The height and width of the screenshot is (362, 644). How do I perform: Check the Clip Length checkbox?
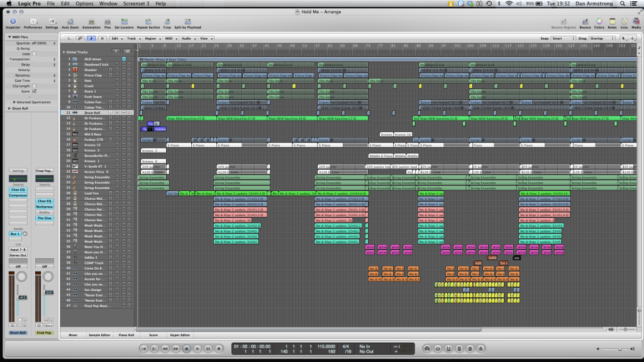pyautogui.click(x=34, y=86)
